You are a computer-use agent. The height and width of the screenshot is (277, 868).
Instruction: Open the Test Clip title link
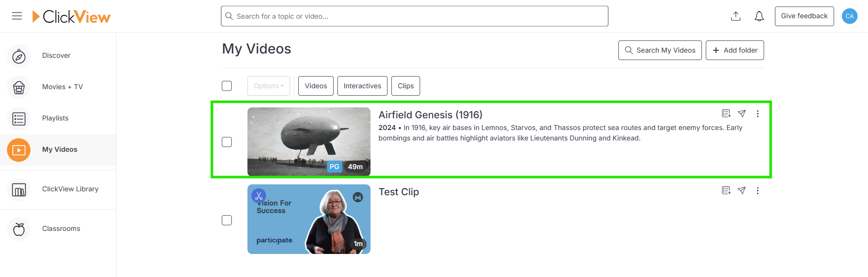pyautogui.click(x=399, y=192)
